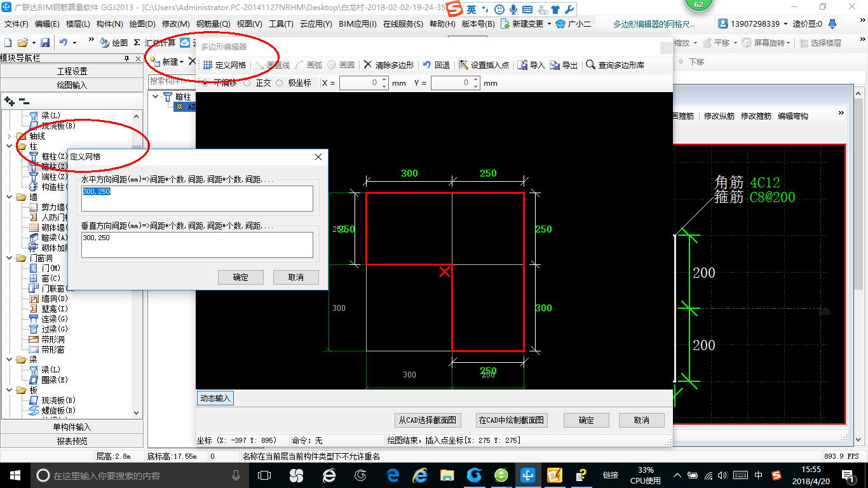Select 现浇板(B) under 板 folder

click(53, 400)
